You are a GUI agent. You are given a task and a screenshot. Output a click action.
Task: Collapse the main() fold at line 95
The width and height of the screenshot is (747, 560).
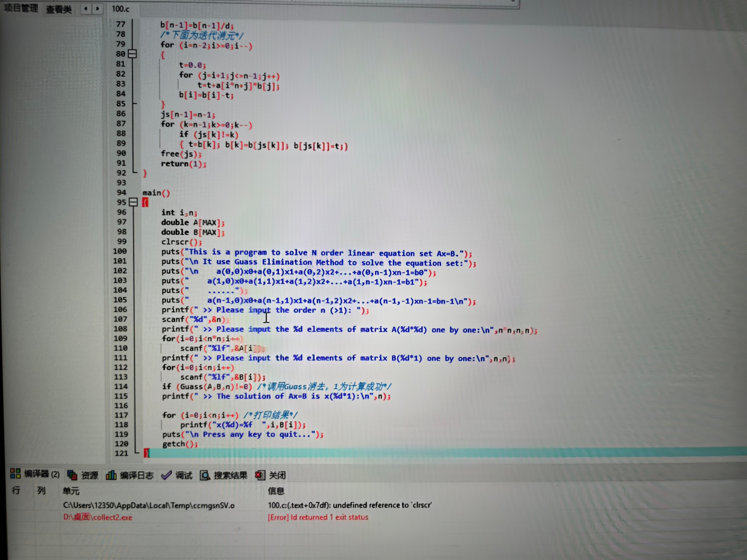[x=133, y=202]
